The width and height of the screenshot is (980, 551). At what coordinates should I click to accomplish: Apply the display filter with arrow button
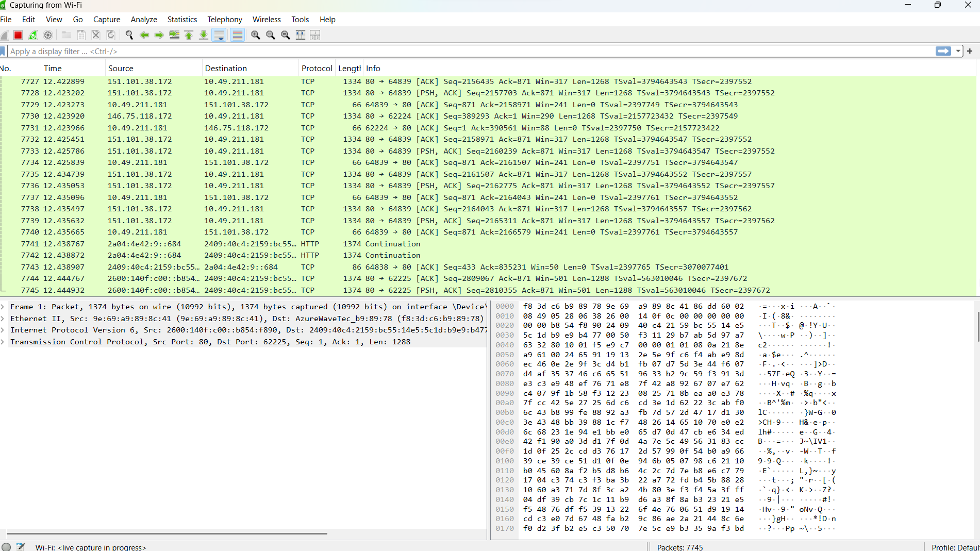943,51
